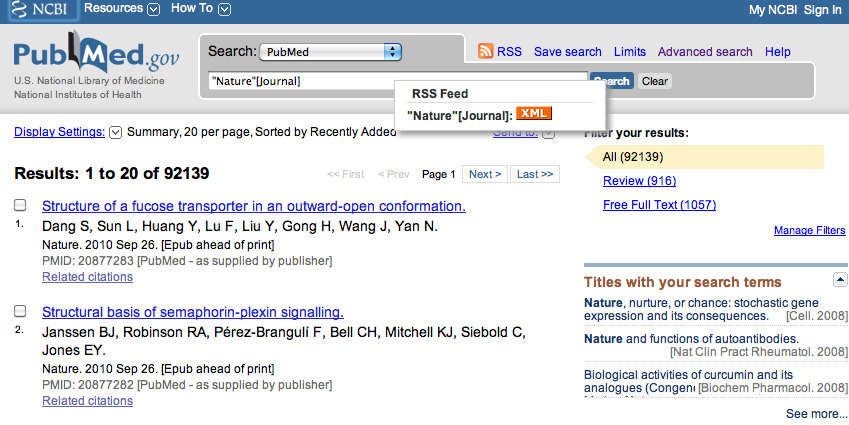The image size is (849, 425).
Task: Select the checkbox for result 2
Action: coord(20,311)
